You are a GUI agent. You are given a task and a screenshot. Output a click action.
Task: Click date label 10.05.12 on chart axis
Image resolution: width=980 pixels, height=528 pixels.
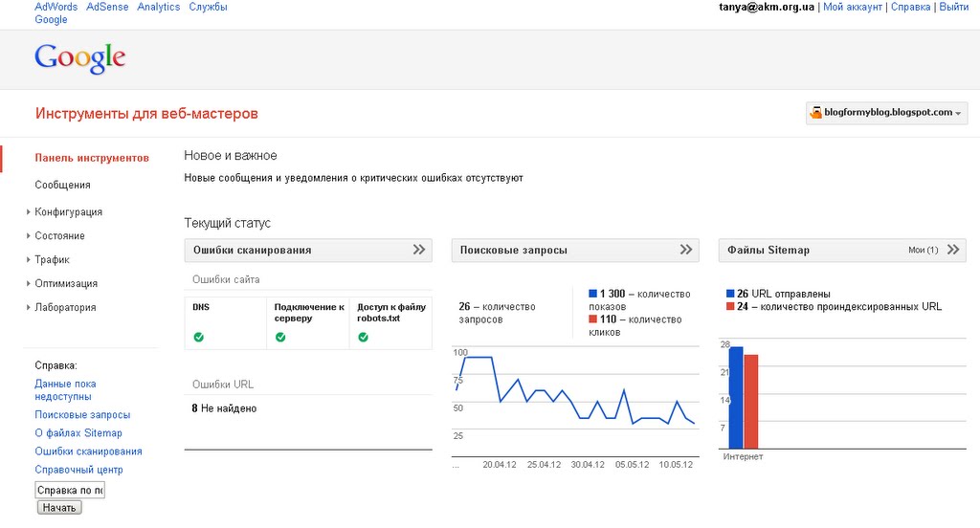click(x=676, y=465)
